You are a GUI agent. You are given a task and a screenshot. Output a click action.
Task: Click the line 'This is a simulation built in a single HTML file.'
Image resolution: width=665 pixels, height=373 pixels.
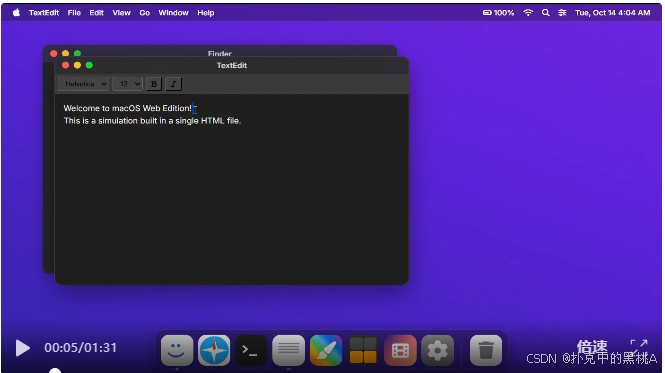point(152,121)
